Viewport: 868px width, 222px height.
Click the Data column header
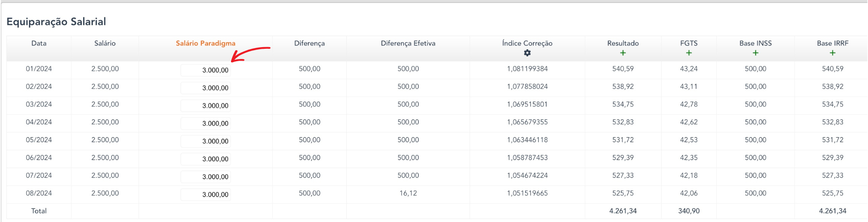pyautogui.click(x=39, y=43)
